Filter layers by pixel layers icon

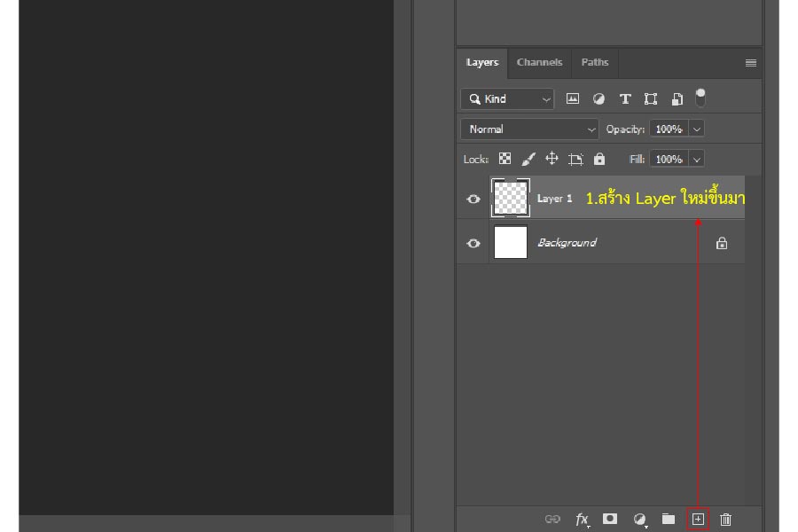click(573, 98)
